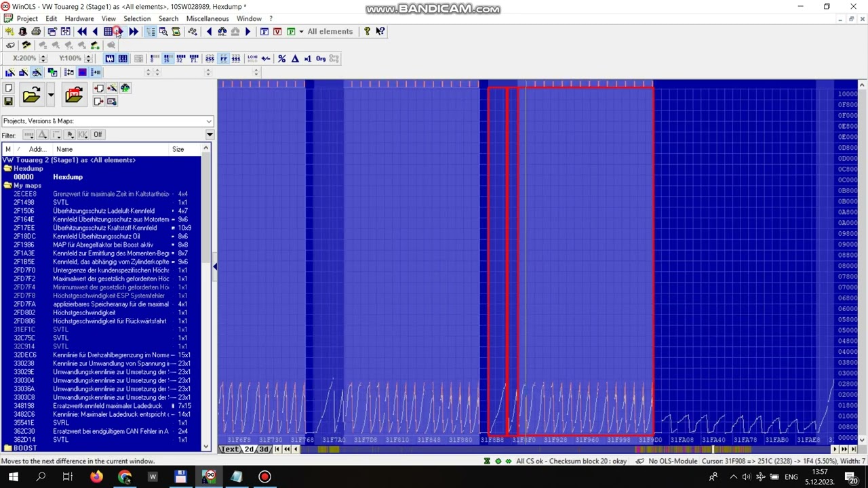Go to the previous difference arrow
The width and height of the screenshot is (868, 488).
click(x=95, y=32)
